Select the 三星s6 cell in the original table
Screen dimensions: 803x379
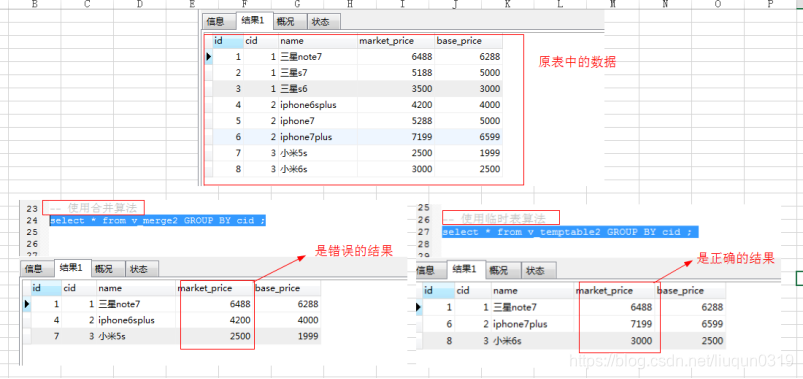[x=318, y=89]
